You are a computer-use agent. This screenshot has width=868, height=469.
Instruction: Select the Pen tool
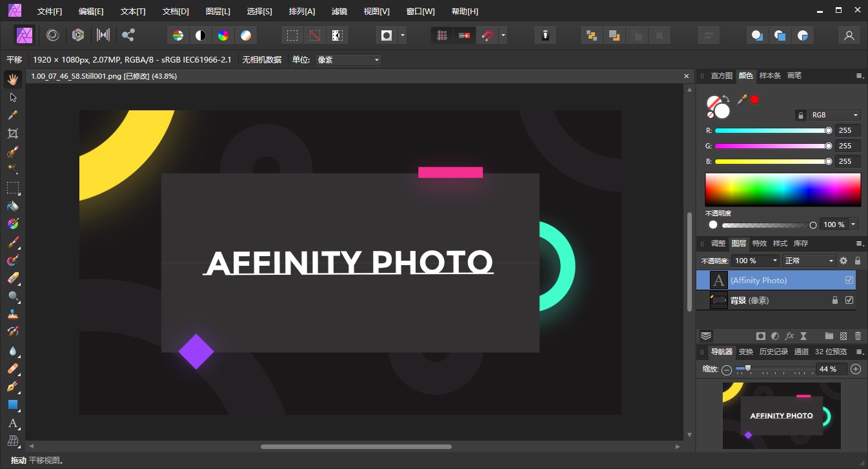click(x=13, y=387)
